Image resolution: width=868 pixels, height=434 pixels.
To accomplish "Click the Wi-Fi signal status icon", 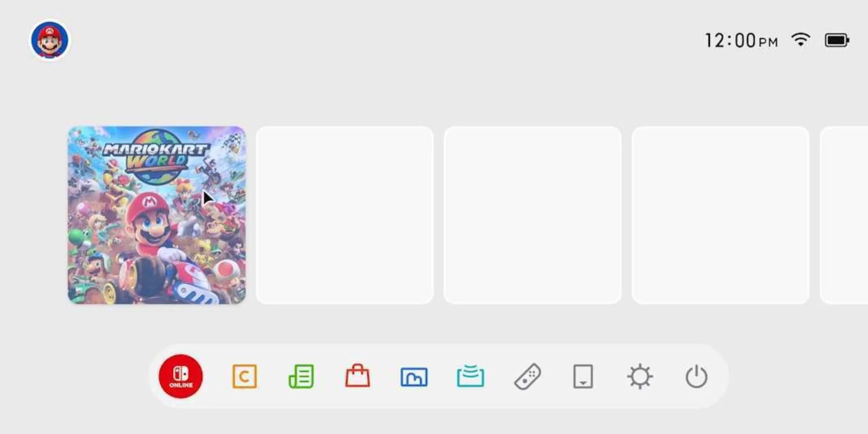I will tap(801, 40).
